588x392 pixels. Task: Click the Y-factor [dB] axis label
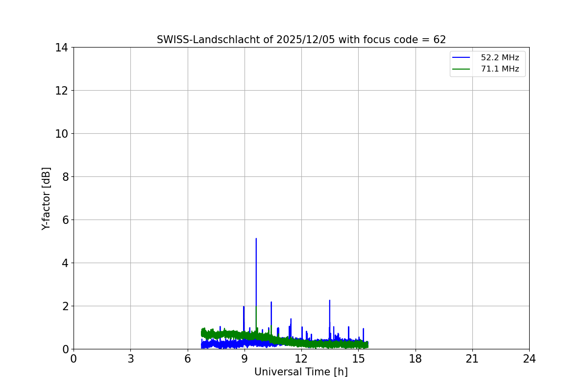pyautogui.click(x=46, y=198)
